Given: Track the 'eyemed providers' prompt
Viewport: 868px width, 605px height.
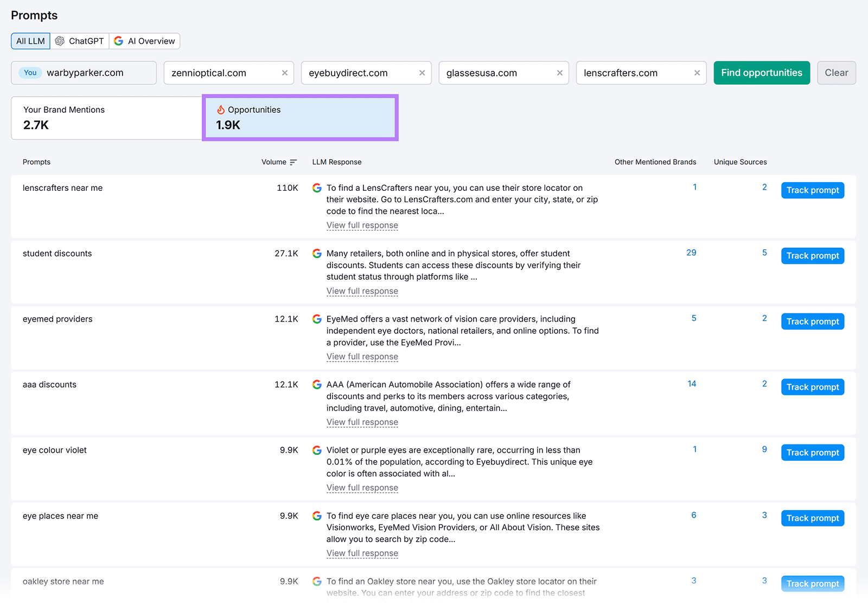Looking at the screenshot, I should point(812,321).
